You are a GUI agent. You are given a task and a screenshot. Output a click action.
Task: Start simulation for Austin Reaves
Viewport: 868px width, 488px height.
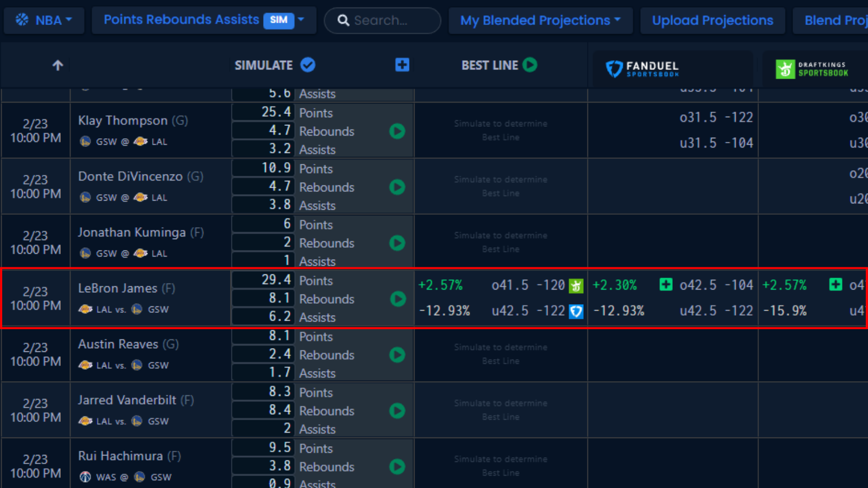397,355
